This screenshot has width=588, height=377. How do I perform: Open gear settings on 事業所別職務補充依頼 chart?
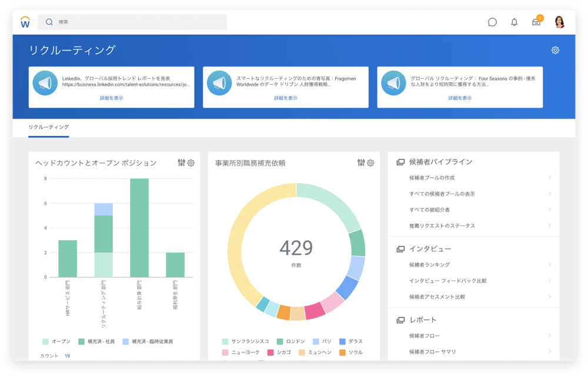click(x=371, y=163)
